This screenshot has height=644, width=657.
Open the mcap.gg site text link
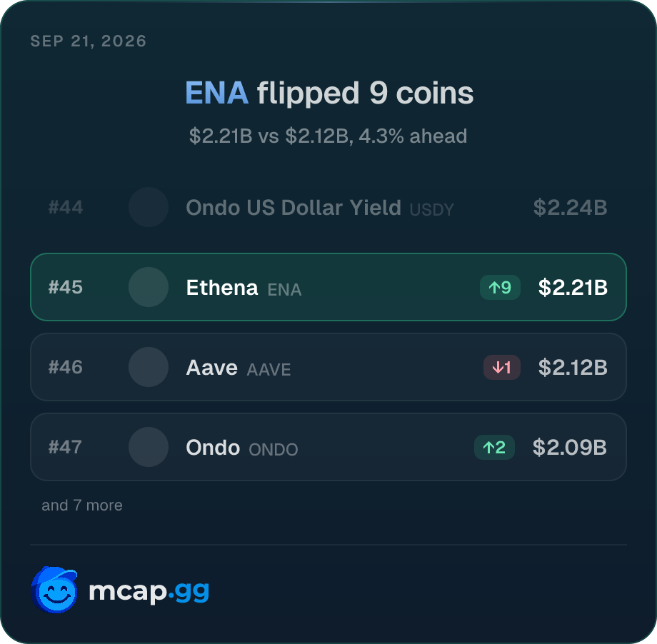149,592
